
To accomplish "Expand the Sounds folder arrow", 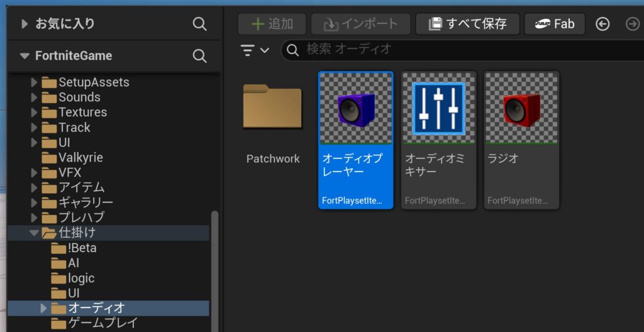I will pos(35,98).
